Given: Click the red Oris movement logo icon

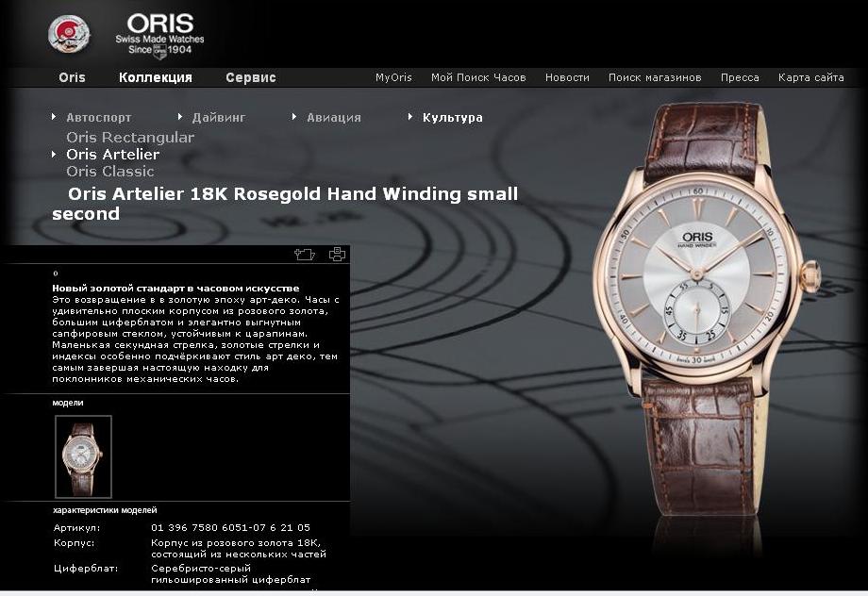Looking at the screenshot, I should point(69,34).
